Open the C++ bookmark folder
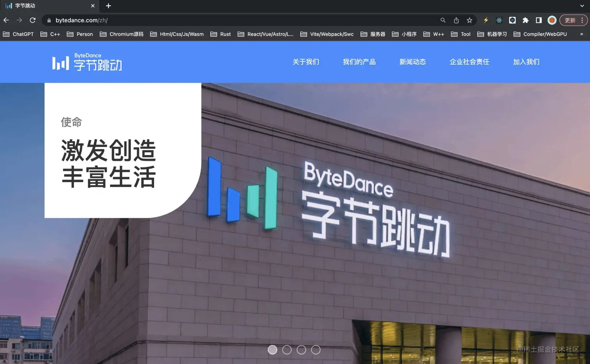Screen dimensions: 590x364 pos(50,34)
